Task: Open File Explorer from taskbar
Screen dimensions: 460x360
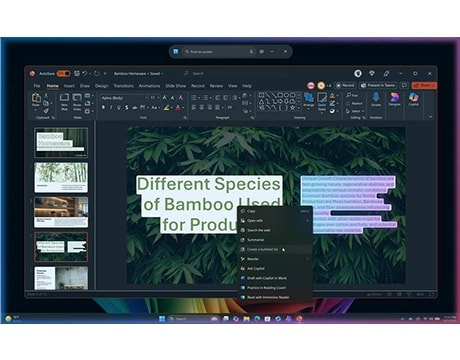Action: pyautogui.click(x=246, y=319)
